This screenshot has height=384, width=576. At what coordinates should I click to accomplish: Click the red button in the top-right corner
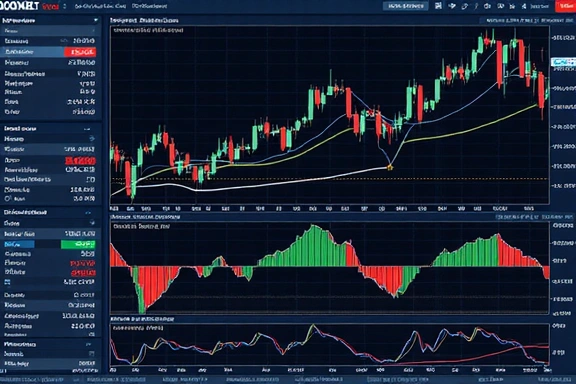(x=565, y=6)
